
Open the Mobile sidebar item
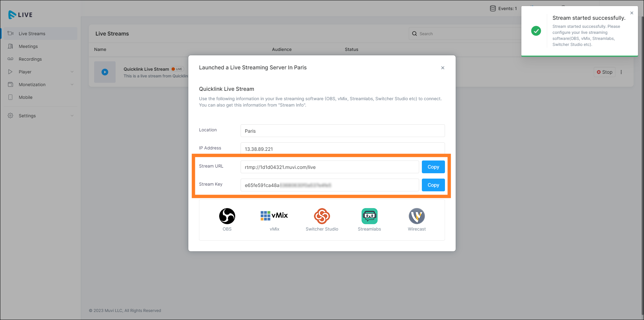25,97
